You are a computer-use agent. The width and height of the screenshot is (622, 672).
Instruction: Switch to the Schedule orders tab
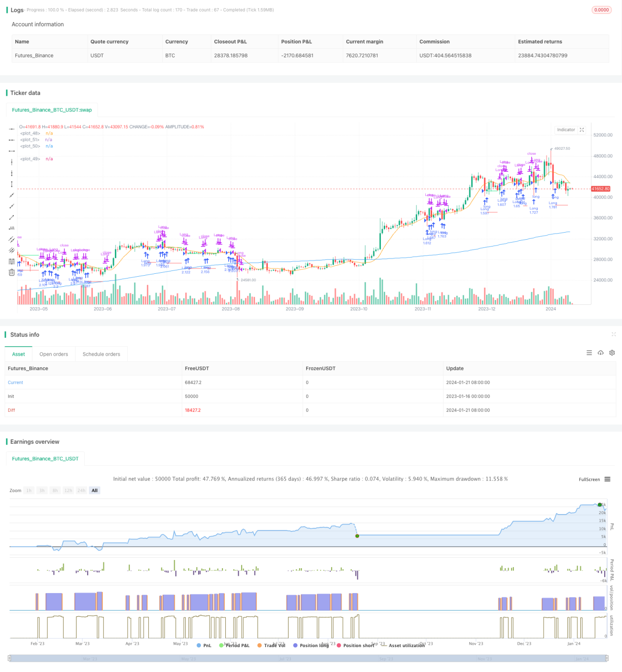pos(101,354)
